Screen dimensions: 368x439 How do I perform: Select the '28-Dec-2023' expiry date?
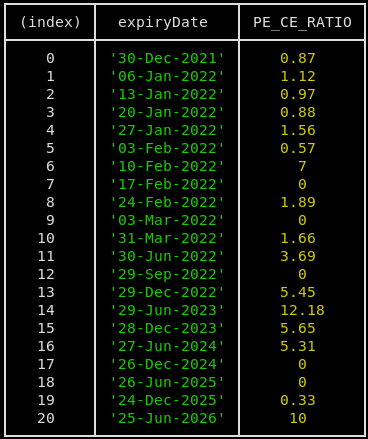(x=167, y=328)
